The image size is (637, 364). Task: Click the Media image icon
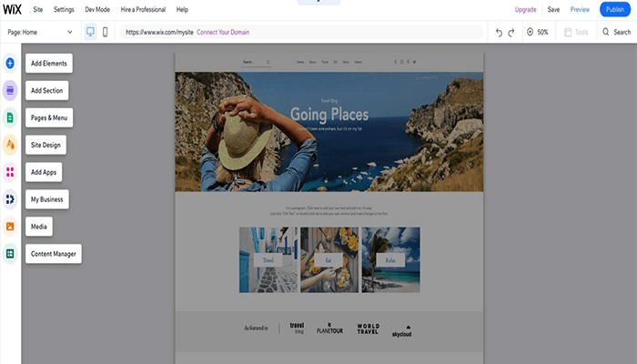pos(10,227)
